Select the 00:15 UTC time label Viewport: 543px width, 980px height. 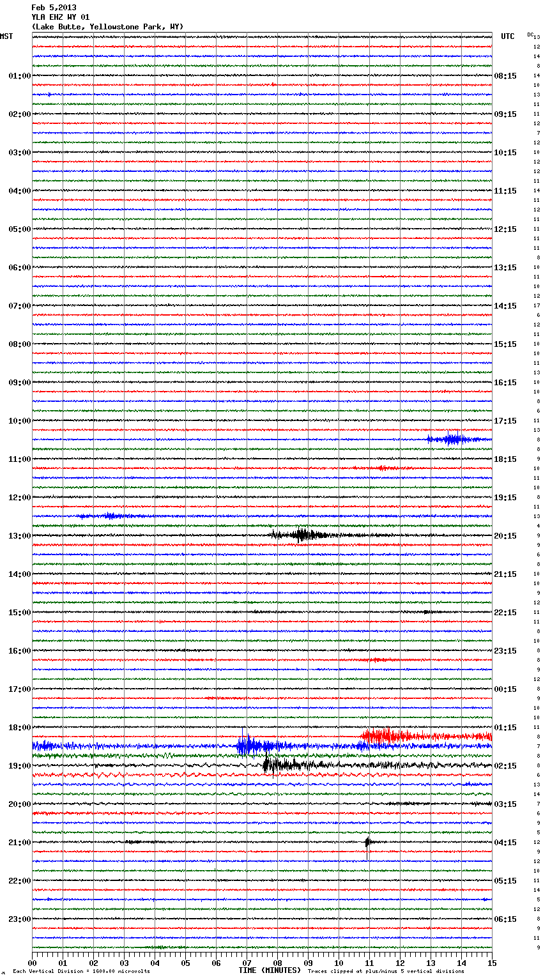(x=505, y=689)
